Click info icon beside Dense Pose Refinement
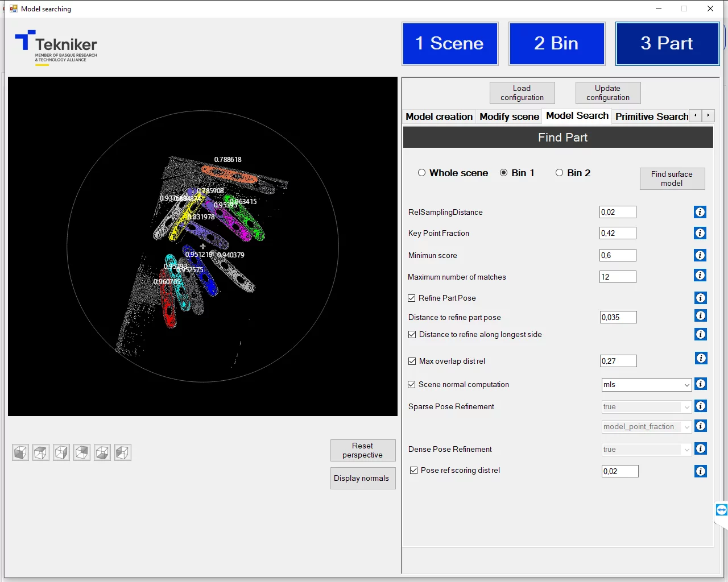This screenshot has width=728, height=582. (701, 449)
